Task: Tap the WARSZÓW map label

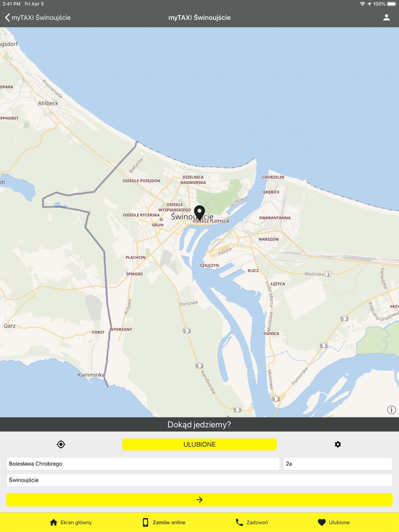Action: coord(269,239)
